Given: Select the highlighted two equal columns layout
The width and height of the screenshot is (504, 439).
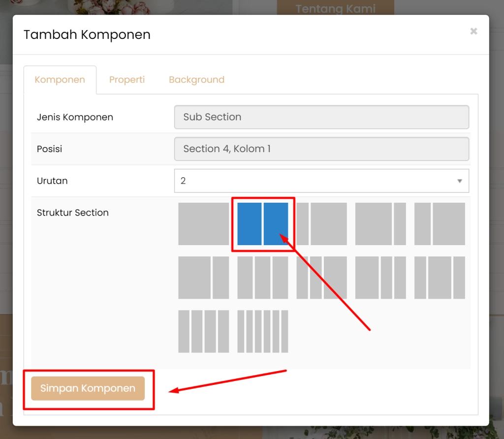Looking at the screenshot, I should [262, 224].
